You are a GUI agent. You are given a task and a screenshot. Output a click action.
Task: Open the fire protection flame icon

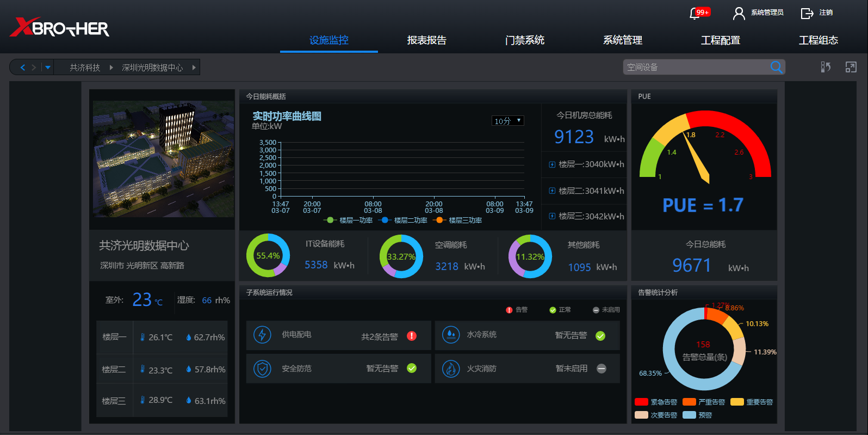click(451, 369)
